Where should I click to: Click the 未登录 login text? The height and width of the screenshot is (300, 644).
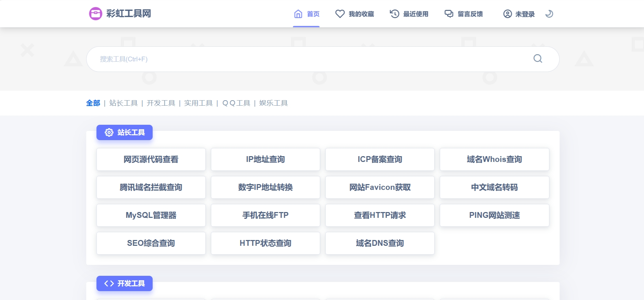click(525, 14)
